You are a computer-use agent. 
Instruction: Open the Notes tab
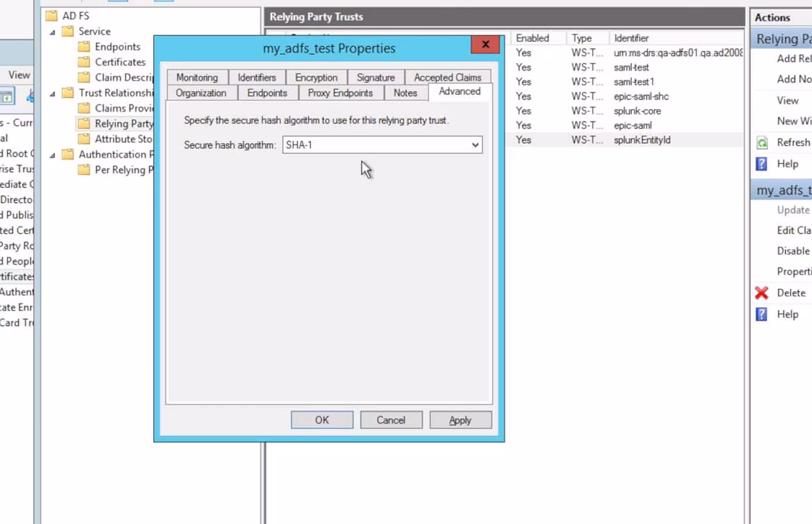[405, 92]
